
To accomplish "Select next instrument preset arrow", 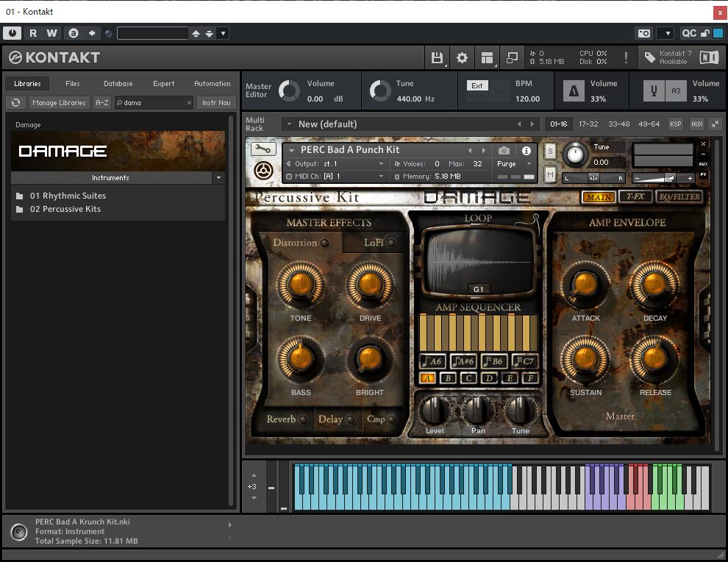I will pos(483,150).
